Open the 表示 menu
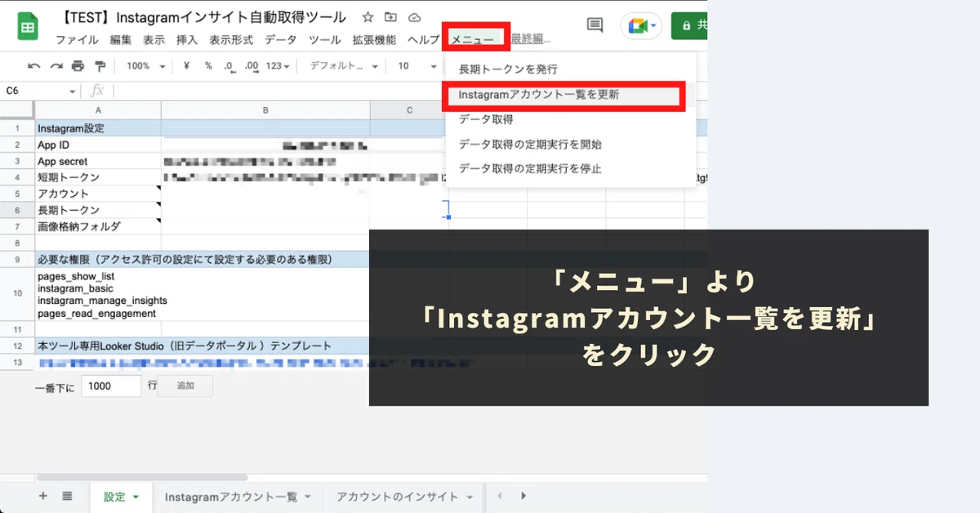This screenshot has width=980, height=513. pyautogui.click(x=154, y=40)
